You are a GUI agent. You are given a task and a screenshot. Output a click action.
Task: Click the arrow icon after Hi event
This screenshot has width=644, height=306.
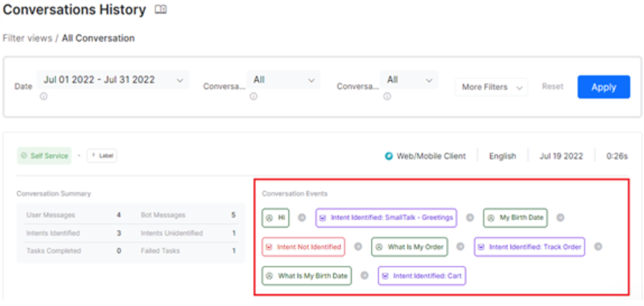click(302, 218)
